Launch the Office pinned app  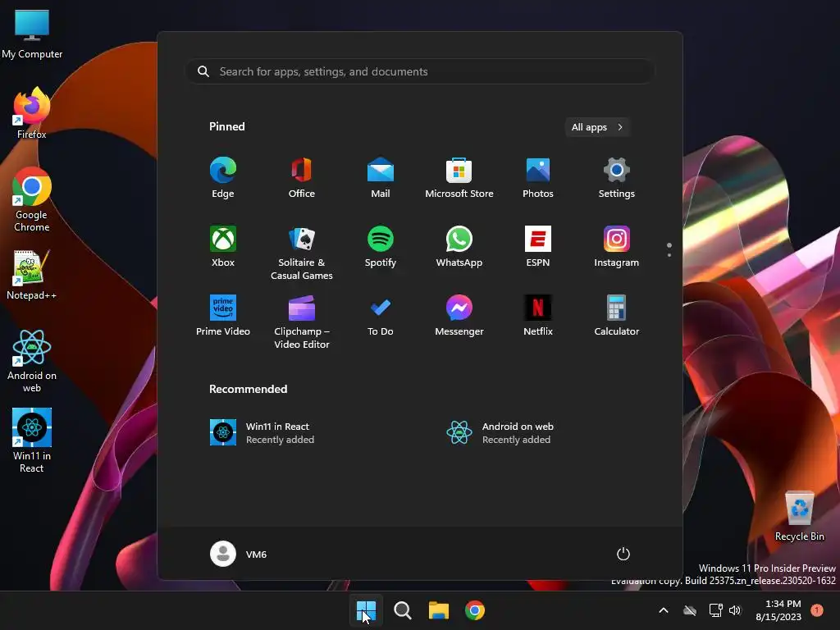click(302, 178)
